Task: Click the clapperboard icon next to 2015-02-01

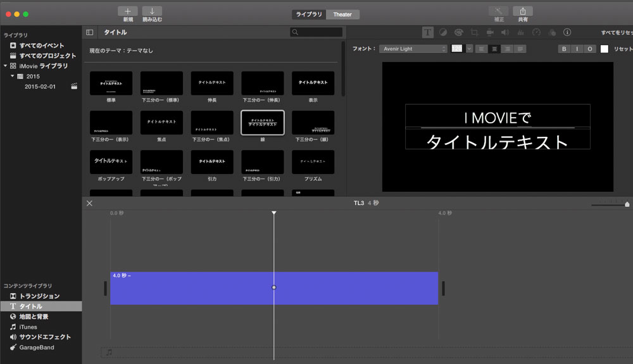Action: pyautogui.click(x=74, y=86)
